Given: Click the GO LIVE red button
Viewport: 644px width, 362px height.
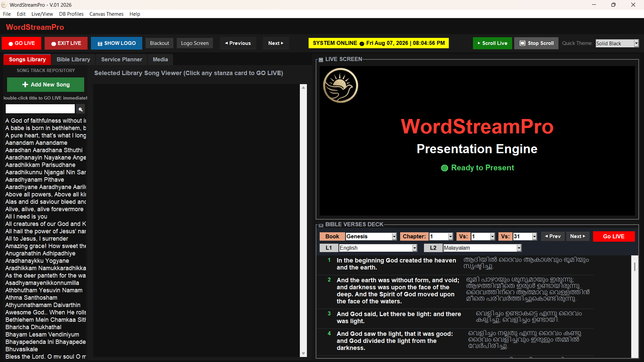Looking at the screenshot, I should click(22, 43).
